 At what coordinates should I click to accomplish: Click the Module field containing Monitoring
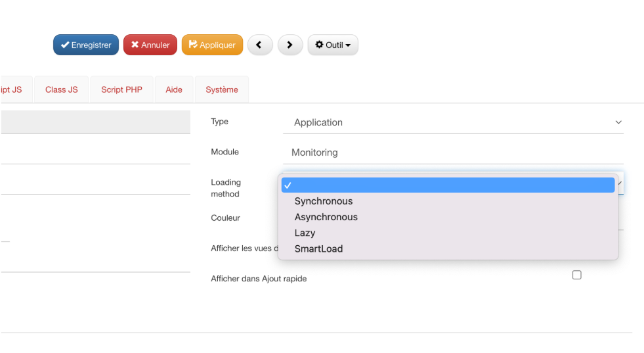pyautogui.click(x=453, y=153)
